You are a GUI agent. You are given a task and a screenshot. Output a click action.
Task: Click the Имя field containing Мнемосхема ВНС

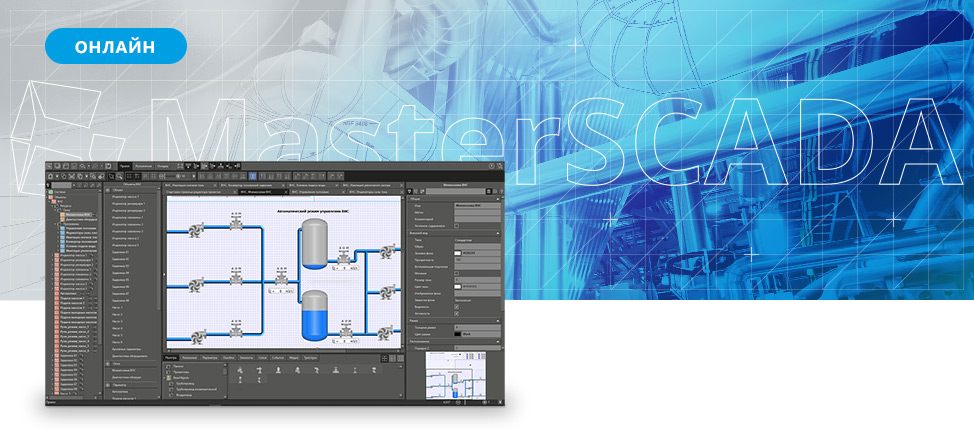(x=478, y=206)
